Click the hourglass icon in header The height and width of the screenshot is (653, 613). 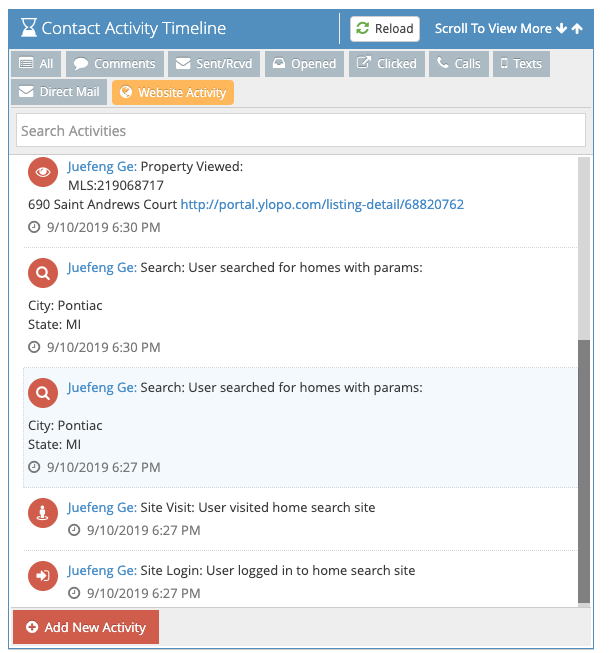point(29,29)
